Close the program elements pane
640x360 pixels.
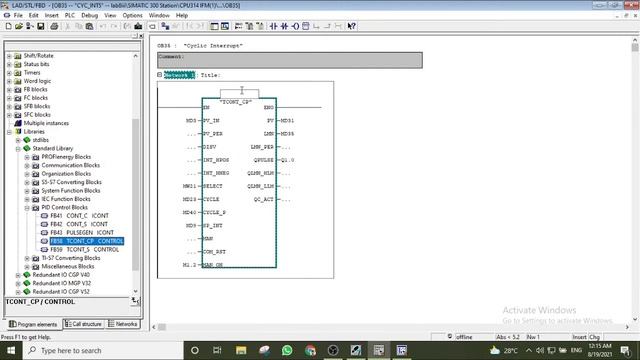(141, 36)
